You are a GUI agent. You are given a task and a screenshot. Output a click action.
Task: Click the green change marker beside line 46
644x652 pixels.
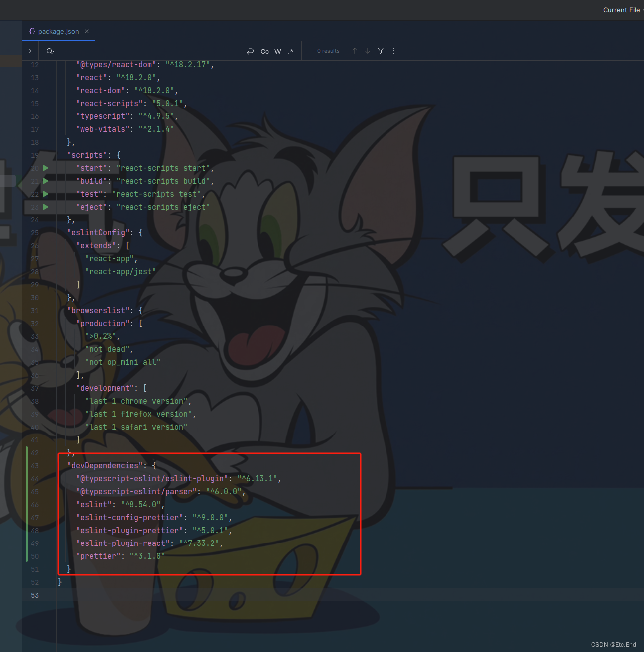tap(27, 505)
